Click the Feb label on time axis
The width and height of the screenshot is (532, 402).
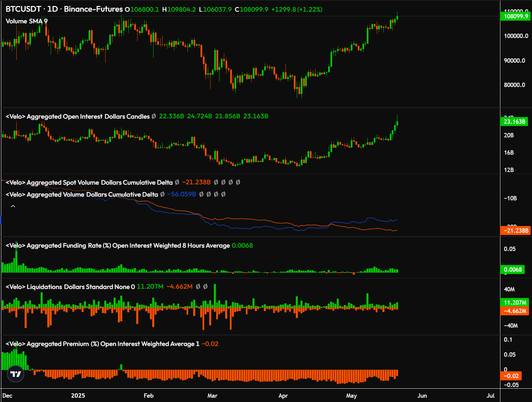149,396
